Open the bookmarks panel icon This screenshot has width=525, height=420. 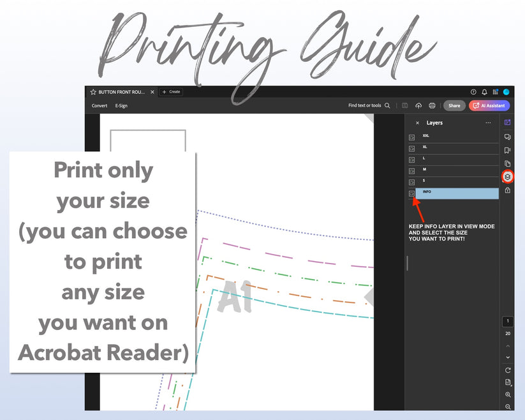(507, 150)
